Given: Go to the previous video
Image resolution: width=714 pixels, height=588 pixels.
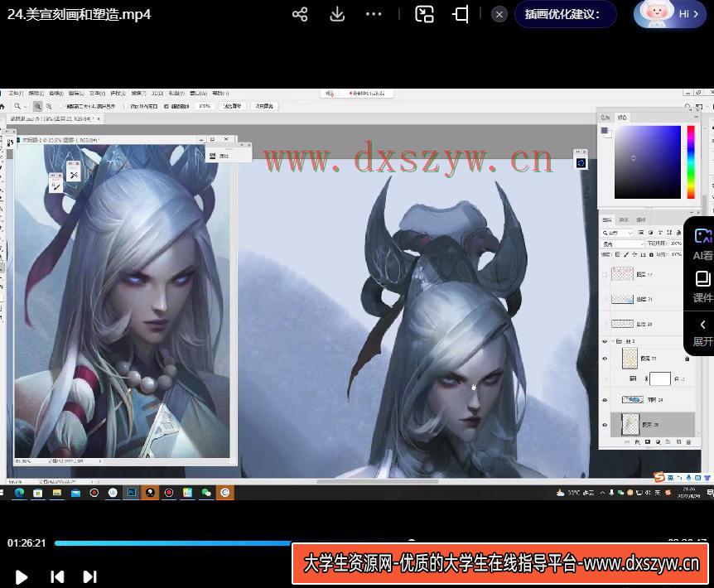Looking at the screenshot, I should [x=57, y=577].
